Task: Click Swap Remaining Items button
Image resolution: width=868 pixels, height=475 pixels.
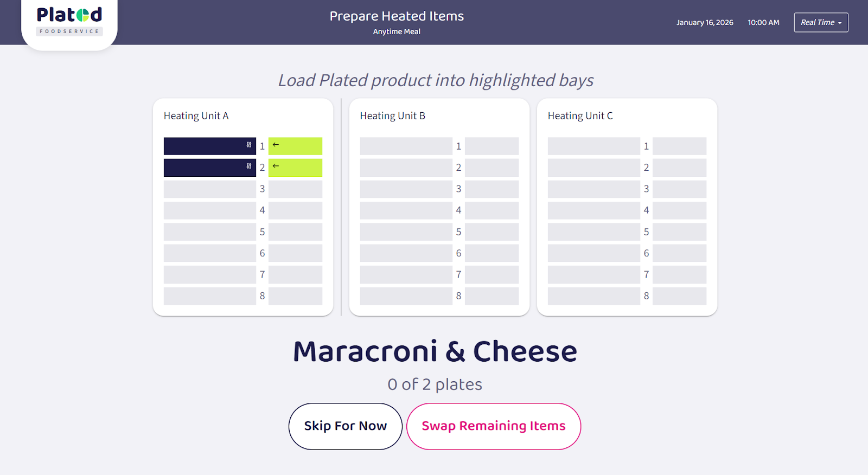Action: click(x=494, y=426)
